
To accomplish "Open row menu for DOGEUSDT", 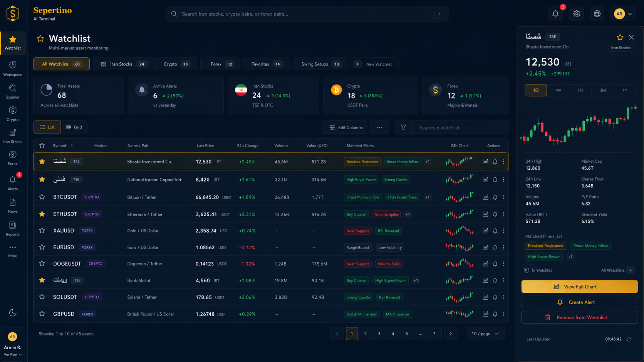I will point(503,264).
